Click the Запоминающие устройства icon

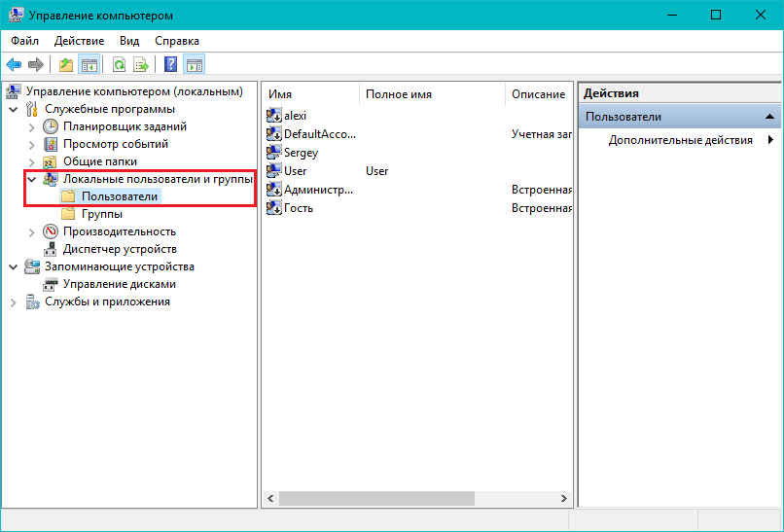(32, 266)
